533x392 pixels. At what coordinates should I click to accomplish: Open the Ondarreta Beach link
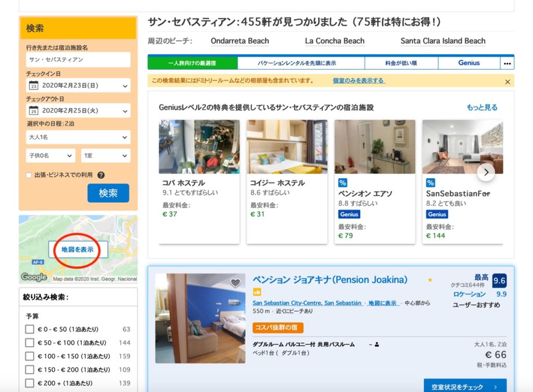click(x=240, y=41)
